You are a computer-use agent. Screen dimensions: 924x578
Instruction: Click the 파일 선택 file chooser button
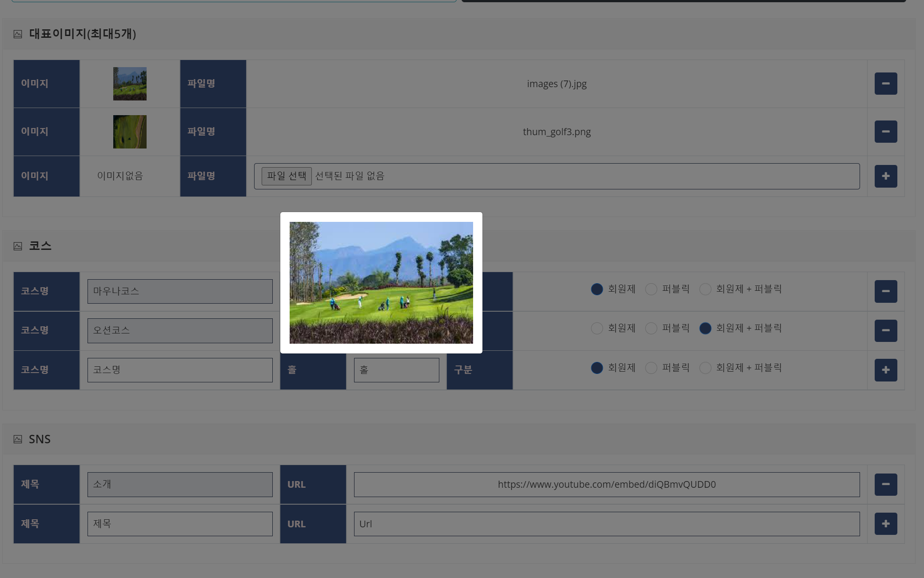tap(287, 176)
